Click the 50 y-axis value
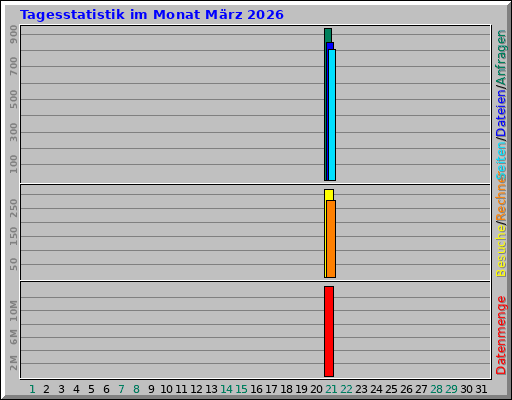Screen dimensions: 512x400 point(14,264)
